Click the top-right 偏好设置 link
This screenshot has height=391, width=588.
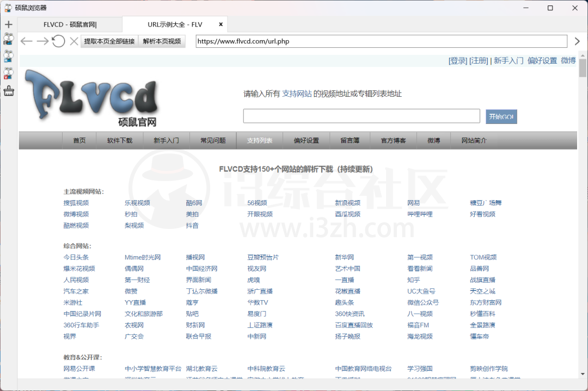coord(542,61)
